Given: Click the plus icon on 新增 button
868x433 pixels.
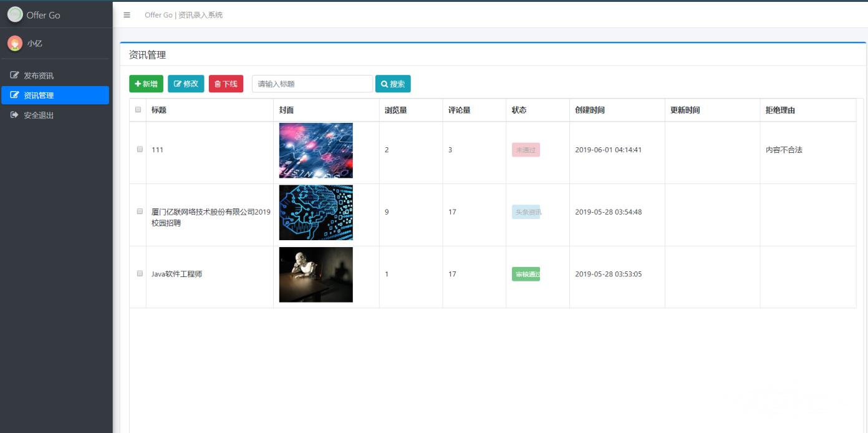Looking at the screenshot, I should pos(137,83).
